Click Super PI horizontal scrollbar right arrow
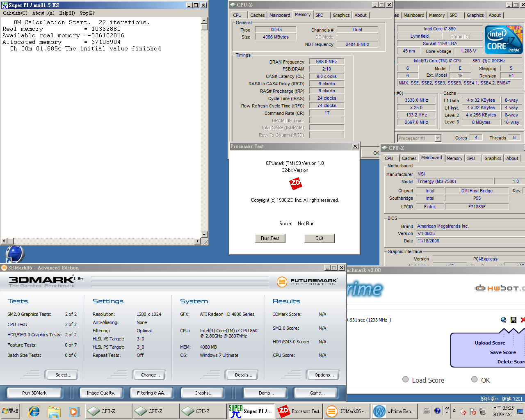This screenshot has height=420, width=525. pos(198,241)
